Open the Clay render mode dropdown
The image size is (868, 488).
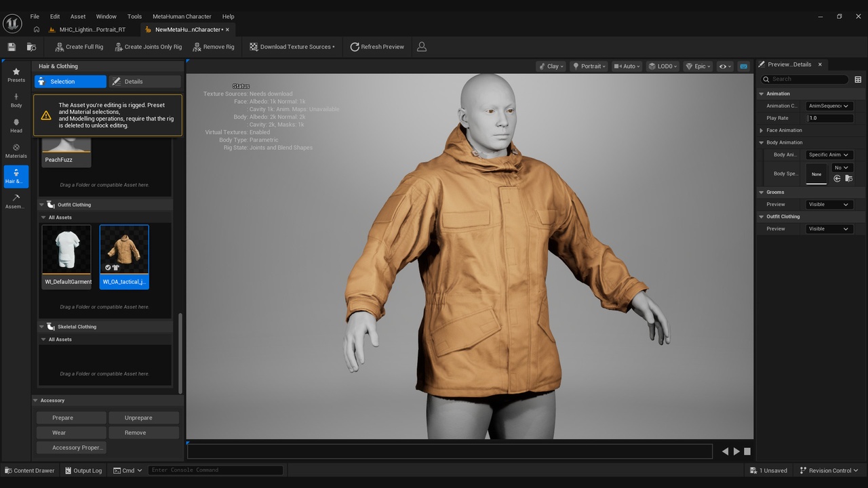pos(551,66)
